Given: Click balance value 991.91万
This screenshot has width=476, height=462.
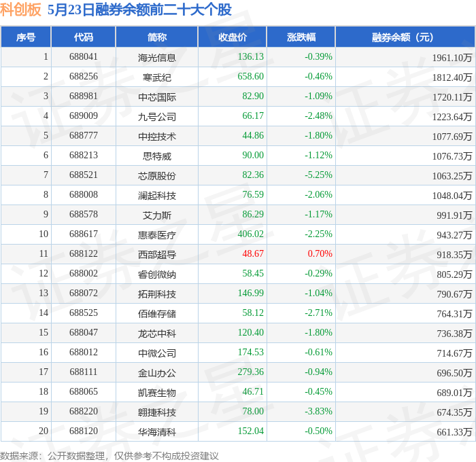Looking at the screenshot, I should click(x=454, y=215).
